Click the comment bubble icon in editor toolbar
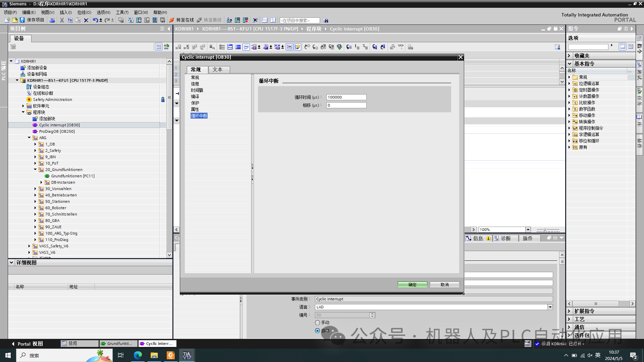Viewport: 644px width, 362px height. coord(246,47)
